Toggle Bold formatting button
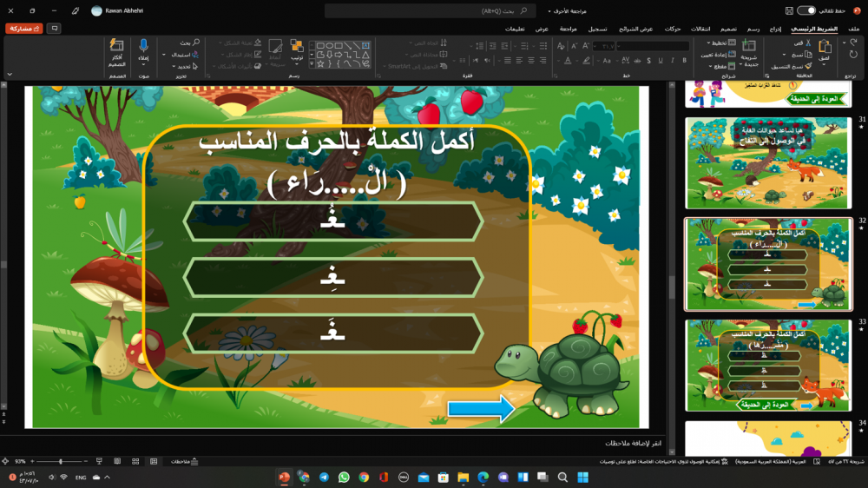The width and height of the screenshot is (868, 488). pos(684,61)
